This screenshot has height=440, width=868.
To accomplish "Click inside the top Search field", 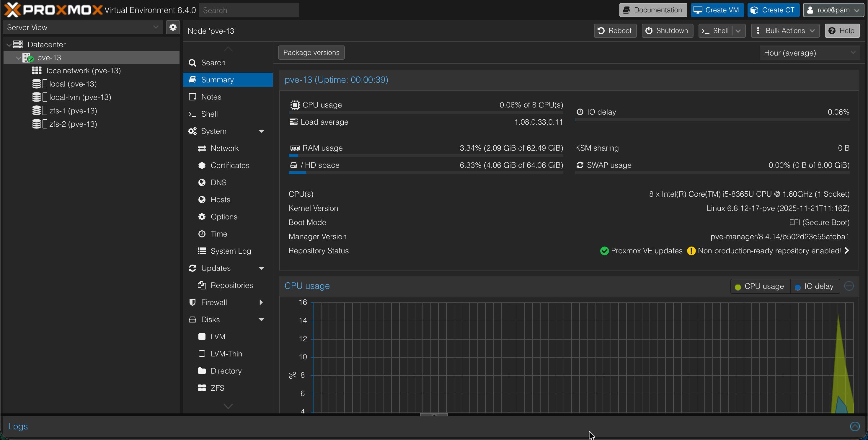I will (249, 10).
